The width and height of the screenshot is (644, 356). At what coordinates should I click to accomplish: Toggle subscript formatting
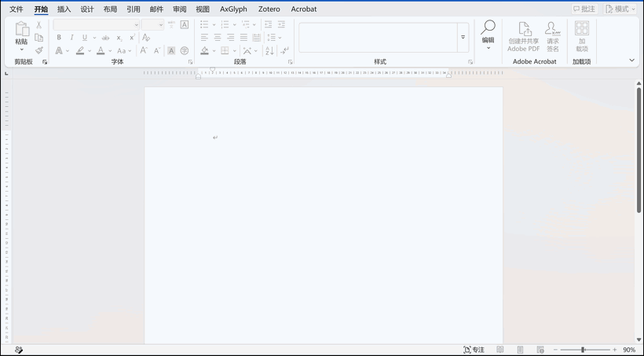tap(119, 38)
